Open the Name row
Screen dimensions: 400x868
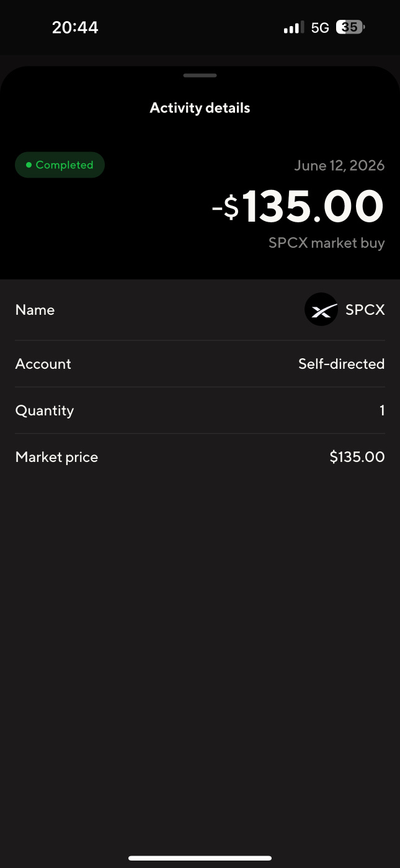[200, 310]
